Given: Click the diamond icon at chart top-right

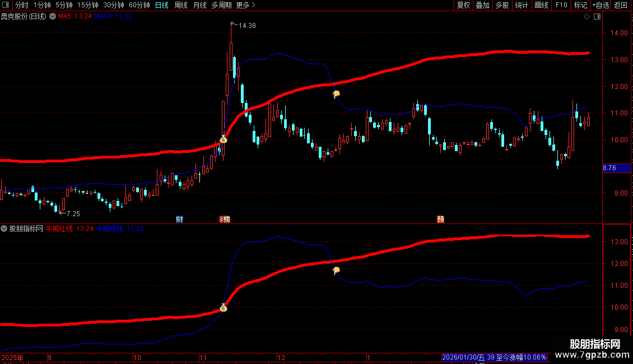Looking at the screenshot, I should [587, 17].
